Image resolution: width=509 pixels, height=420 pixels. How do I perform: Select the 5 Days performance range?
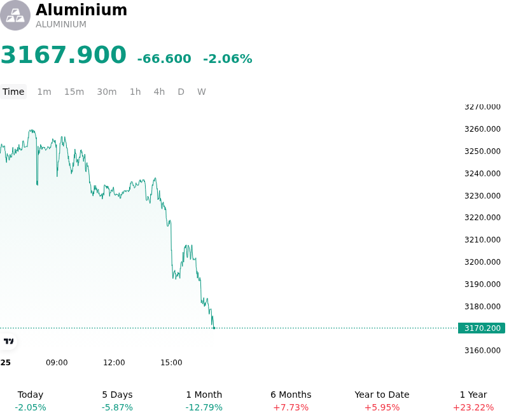(117, 401)
